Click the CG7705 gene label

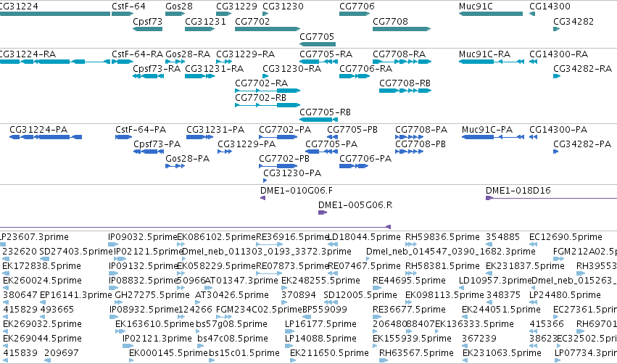[x=317, y=36]
